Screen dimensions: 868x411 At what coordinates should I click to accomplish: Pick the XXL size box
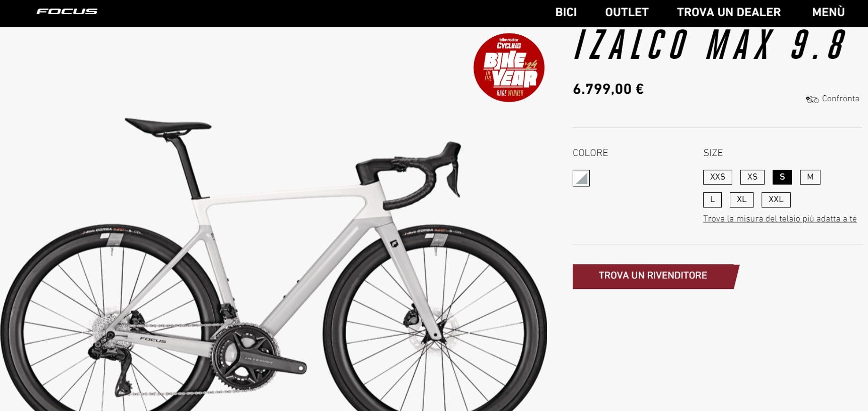[x=776, y=200]
